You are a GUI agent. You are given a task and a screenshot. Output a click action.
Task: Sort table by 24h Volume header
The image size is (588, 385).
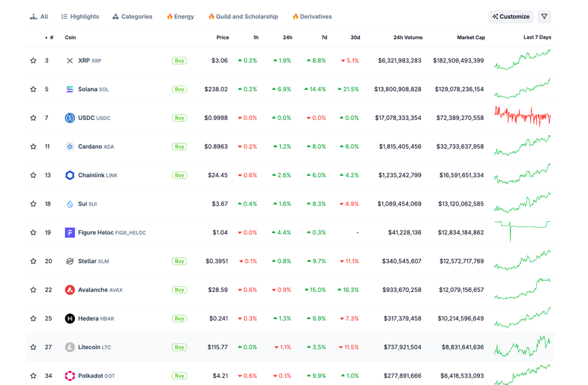click(x=408, y=37)
